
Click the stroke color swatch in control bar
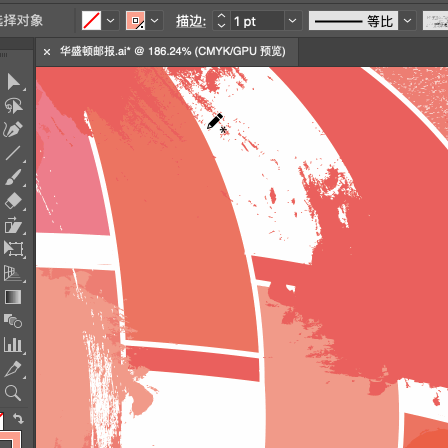(x=135, y=21)
